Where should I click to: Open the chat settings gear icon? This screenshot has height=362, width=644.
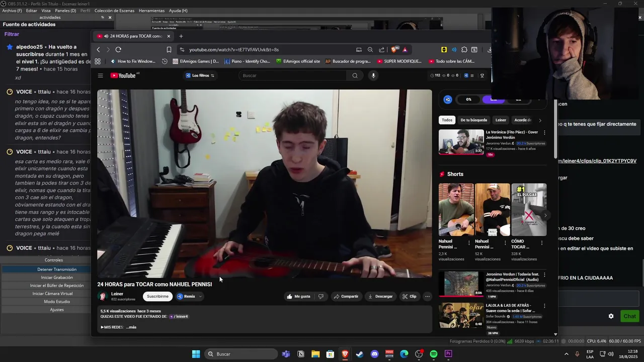tap(611, 316)
